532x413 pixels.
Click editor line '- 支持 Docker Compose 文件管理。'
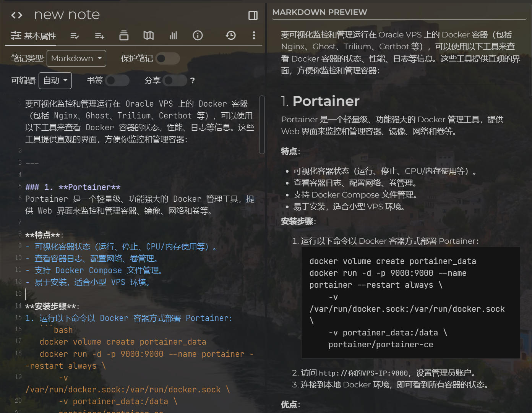coord(95,270)
